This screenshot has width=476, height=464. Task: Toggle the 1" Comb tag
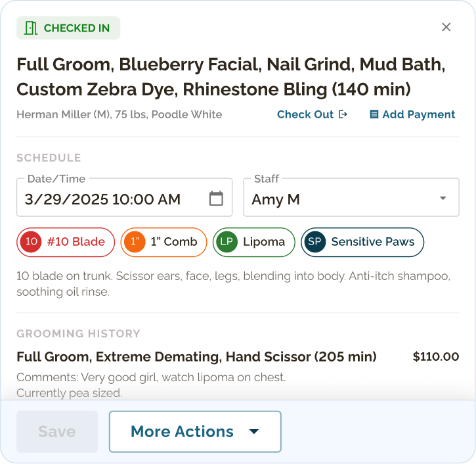tap(163, 242)
